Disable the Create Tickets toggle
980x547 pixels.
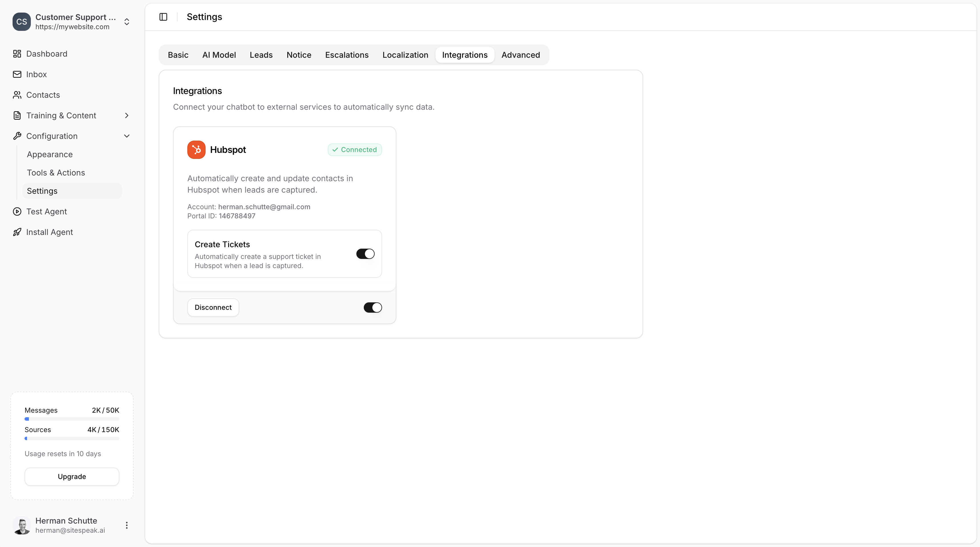point(365,253)
